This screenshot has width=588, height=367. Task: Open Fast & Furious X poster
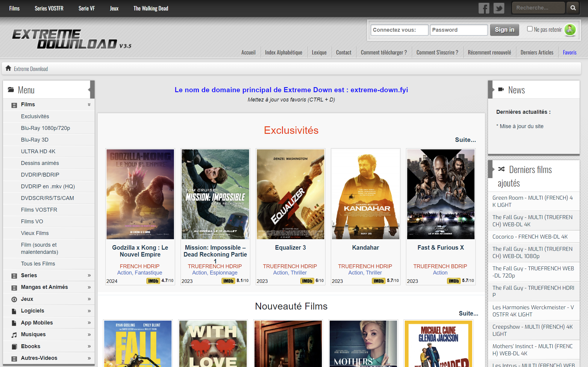point(441,194)
